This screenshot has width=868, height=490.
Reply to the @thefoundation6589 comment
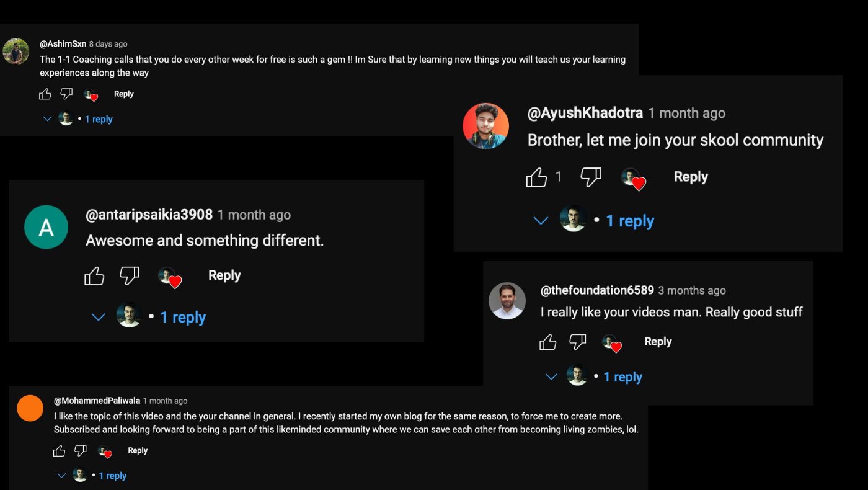[658, 342]
